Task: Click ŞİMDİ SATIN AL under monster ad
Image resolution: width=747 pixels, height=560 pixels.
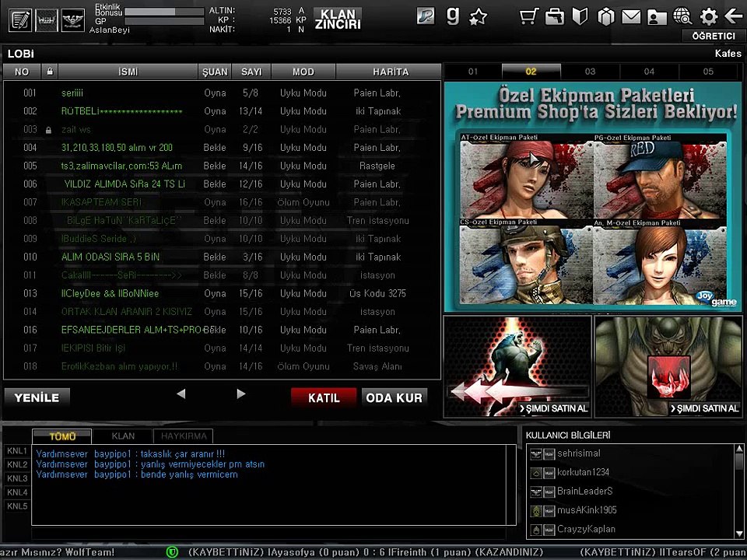Action: click(705, 408)
